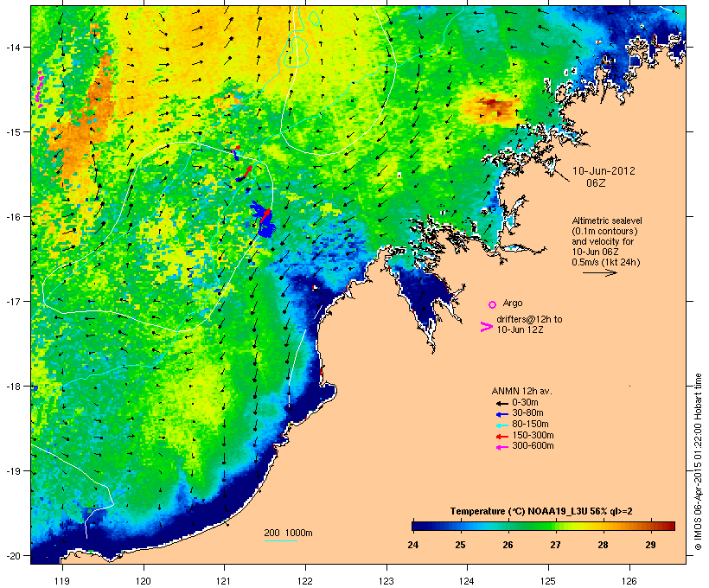Click the 'Argo' legend label
The height and width of the screenshot is (588, 709).
click(x=513, y=303)
